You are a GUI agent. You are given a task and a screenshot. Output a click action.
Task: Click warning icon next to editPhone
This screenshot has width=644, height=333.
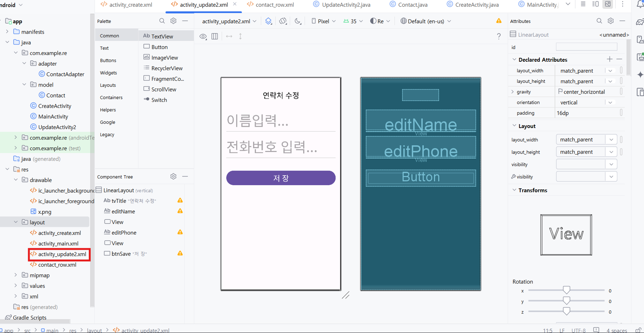point(180,232)
